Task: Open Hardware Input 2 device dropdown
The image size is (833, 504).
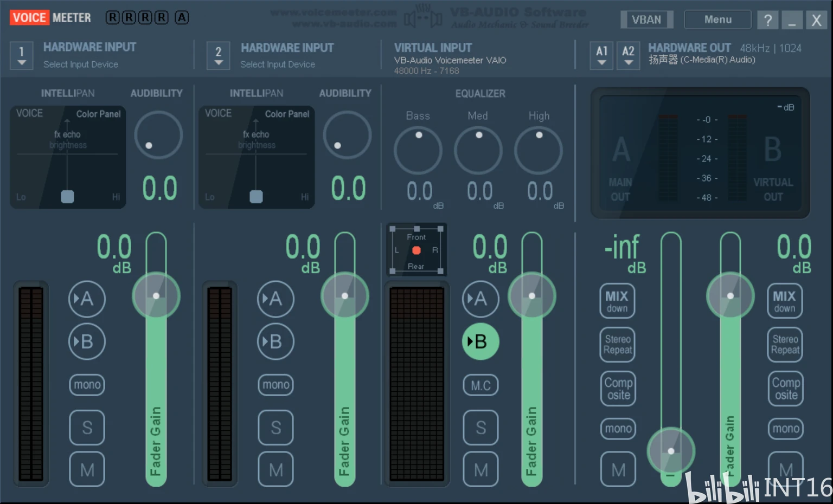Action: 219,55
